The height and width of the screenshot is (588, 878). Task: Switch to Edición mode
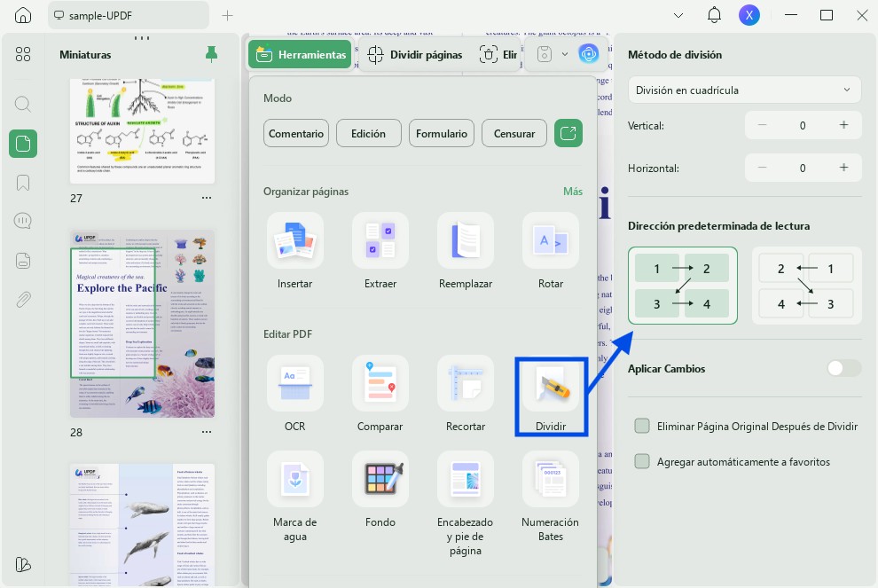368,133
